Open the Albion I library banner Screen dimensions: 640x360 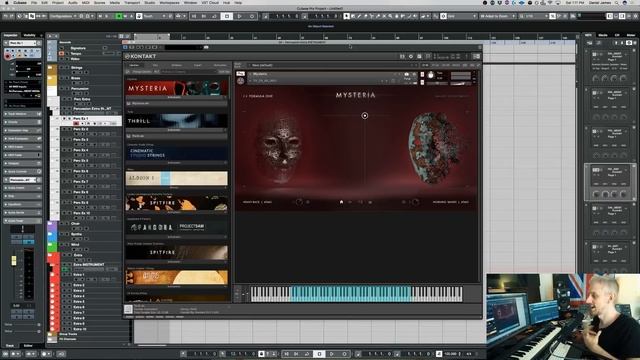coord(177,178)
